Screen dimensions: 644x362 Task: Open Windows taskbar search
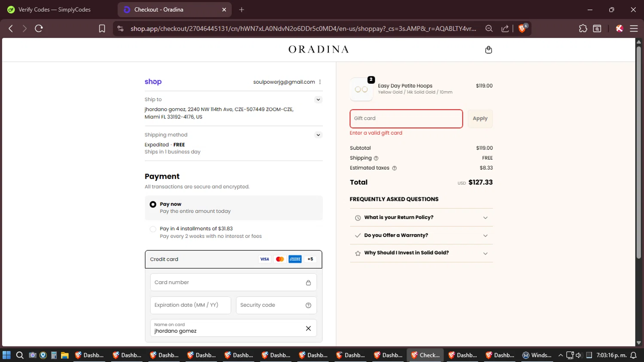pos(20,355)
